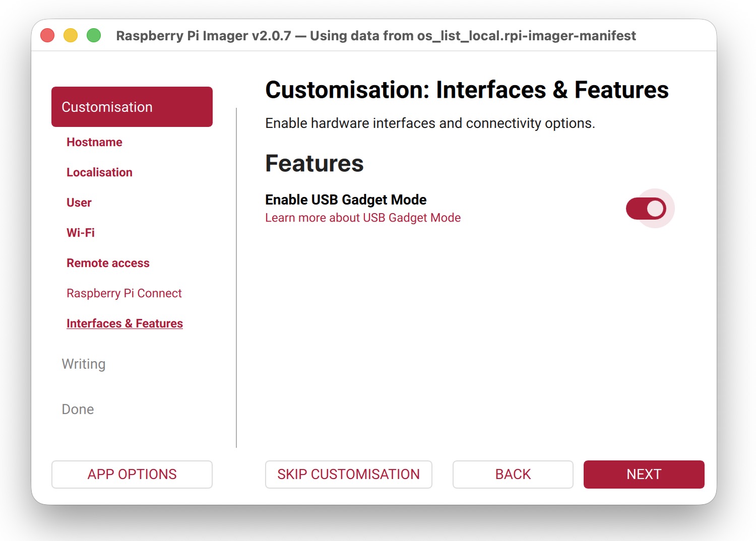Disable the USB Gadget Mode toggle
Image resolution: width=756 pixels, height=541 pixels.
point(646,209)
